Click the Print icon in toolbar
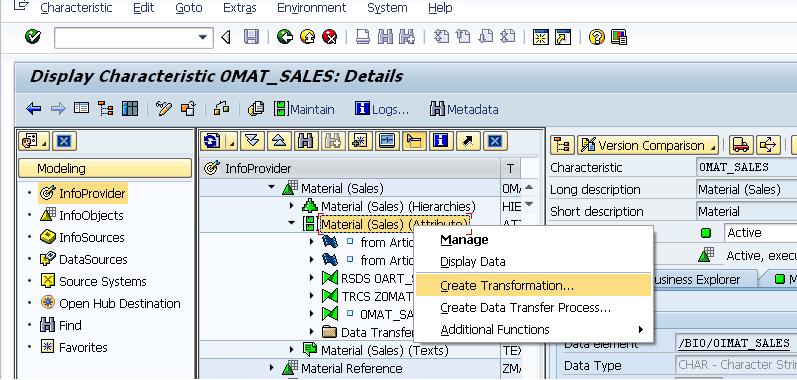 coord(363,37)
